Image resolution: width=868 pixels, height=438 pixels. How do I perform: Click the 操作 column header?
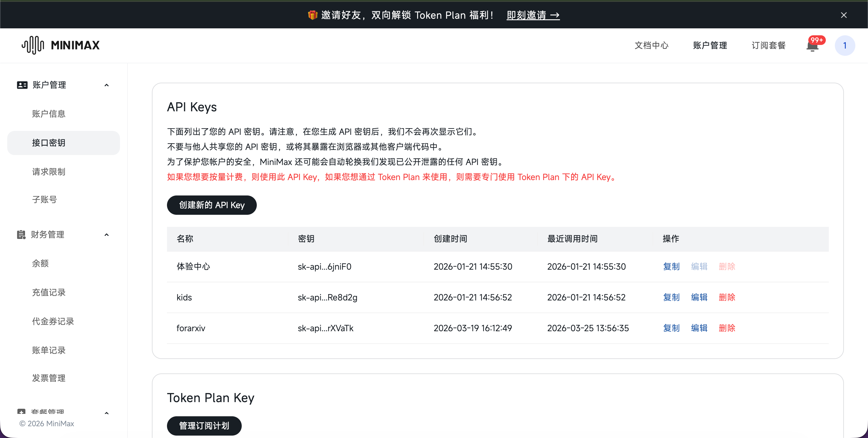[x=671, y=239]
